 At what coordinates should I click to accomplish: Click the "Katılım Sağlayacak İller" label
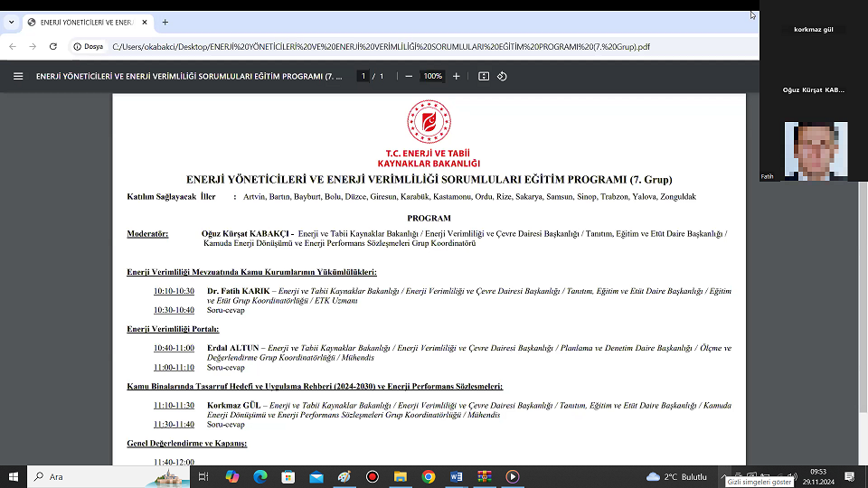click(171, 196)
